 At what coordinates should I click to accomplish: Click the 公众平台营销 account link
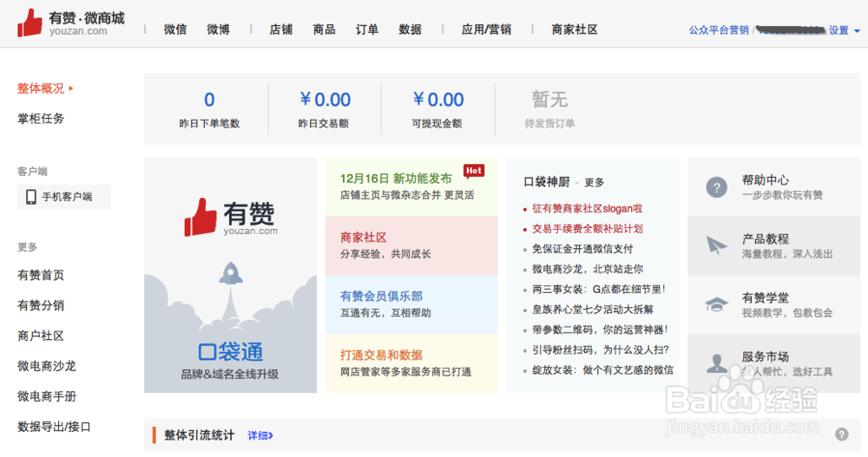click(x=719, y=30)
